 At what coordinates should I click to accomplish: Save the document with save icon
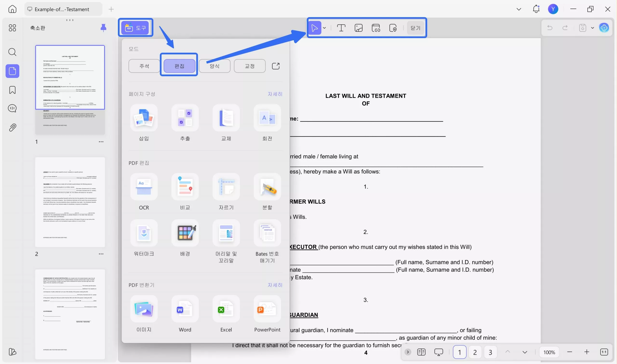tap(582, 28)
